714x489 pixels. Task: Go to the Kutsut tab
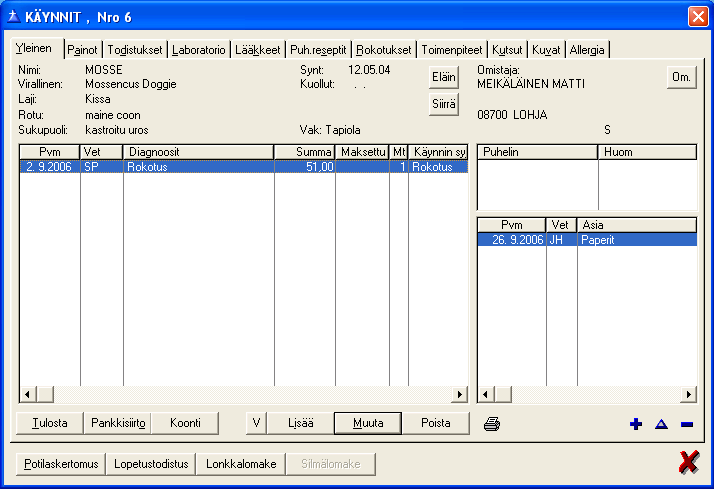[x=507, y=50]
